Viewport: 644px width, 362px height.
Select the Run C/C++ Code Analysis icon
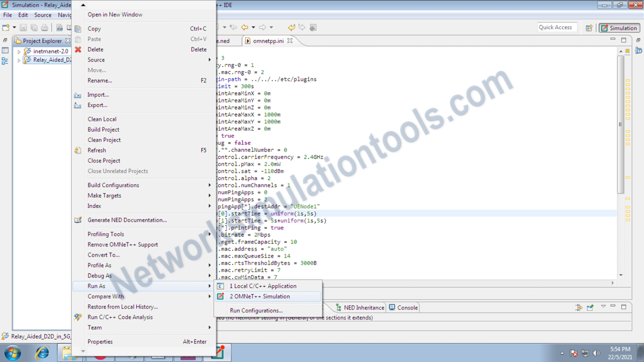(78, 317)
